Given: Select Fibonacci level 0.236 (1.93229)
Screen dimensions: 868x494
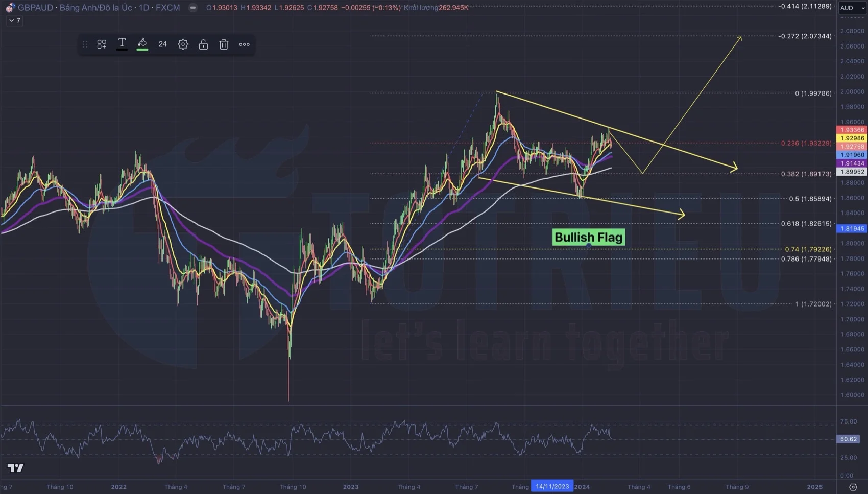Looking at the screenshot, I should 806,143.
